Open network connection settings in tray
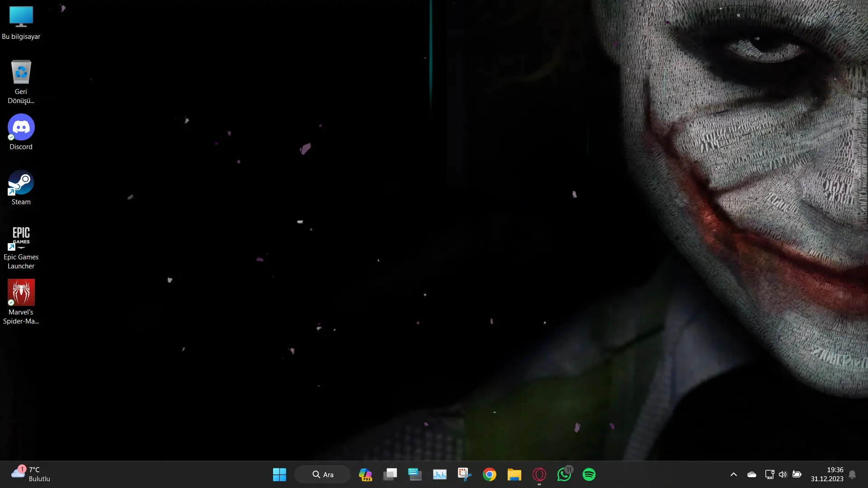 [769, 474]
